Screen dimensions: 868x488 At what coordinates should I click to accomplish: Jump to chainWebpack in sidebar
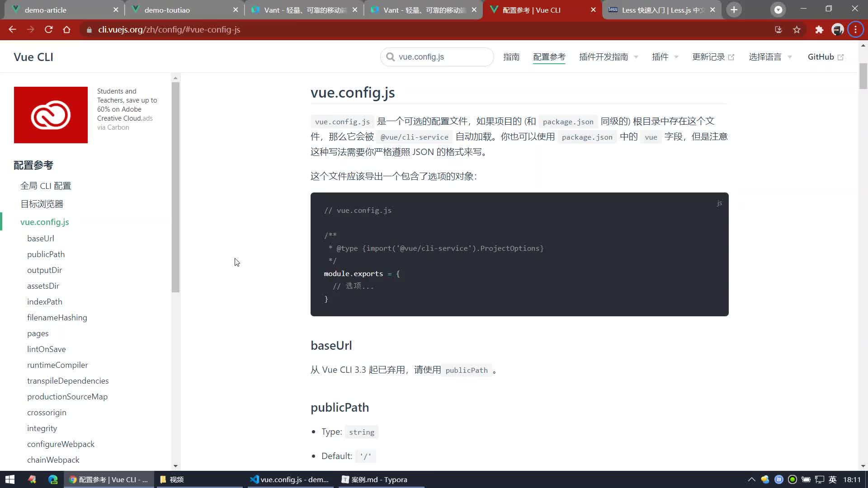tap(53, 460)
